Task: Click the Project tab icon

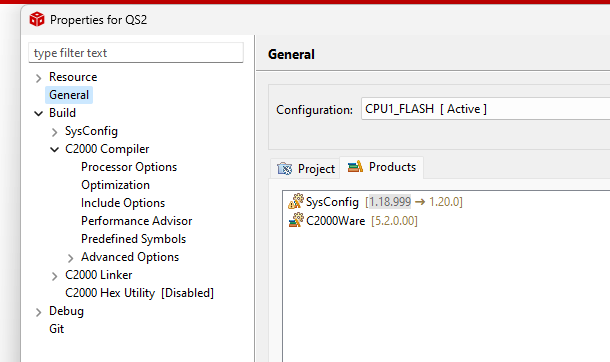Action: pos(284,168)
